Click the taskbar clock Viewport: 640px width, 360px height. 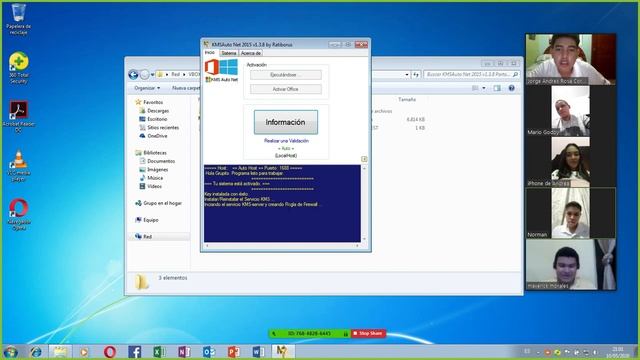[x=618, y=352]
